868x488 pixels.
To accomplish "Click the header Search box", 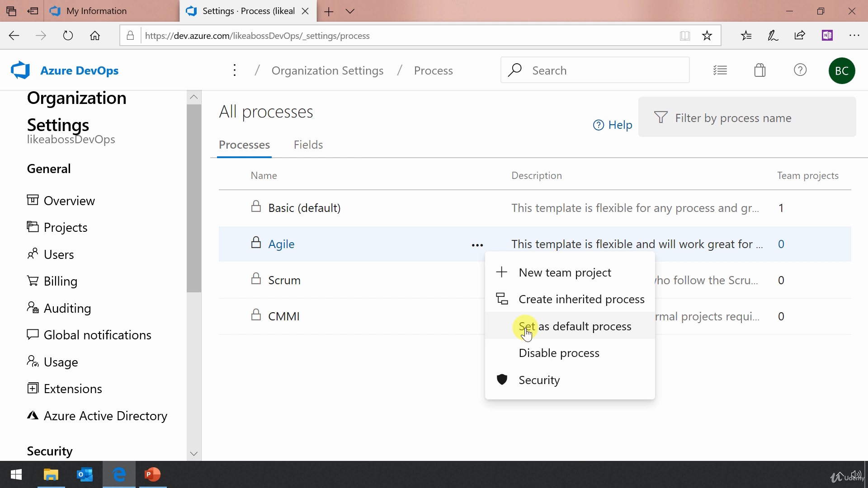I will [x=595, y=70].
